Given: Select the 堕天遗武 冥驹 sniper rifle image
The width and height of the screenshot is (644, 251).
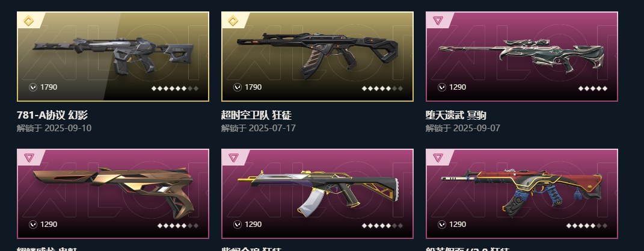Looking at the screenshot, I should pos(522,57).
